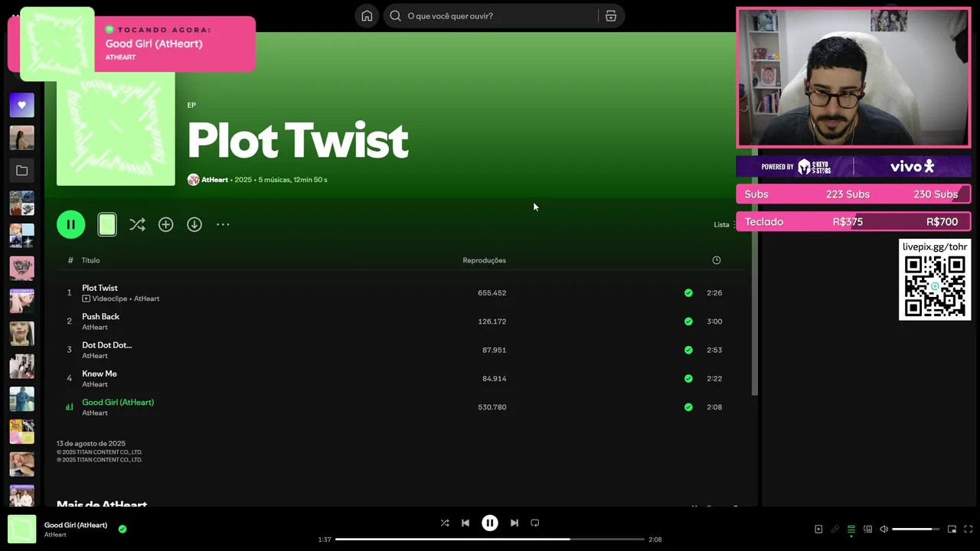Toggle the saved checkmark in the player bar
This screenshot has height=551, width=980.
pyautogui.click(x=122, y=529)
